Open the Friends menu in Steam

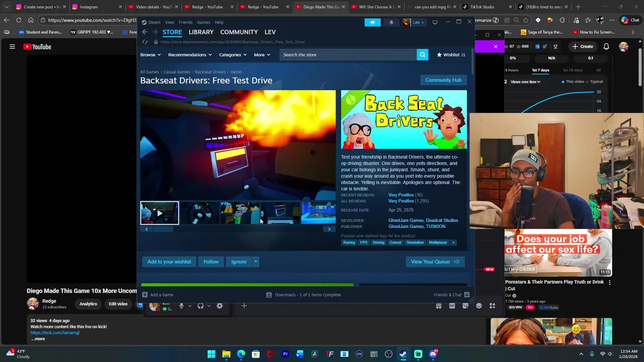click(x=185, y=22)
